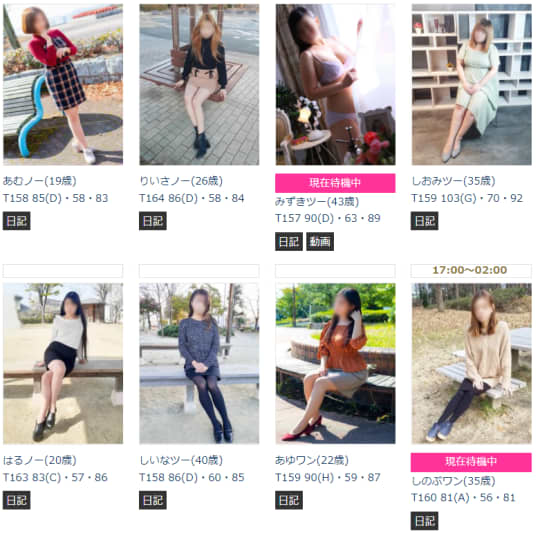Click the pink 現在待機中 banner above しのぶワン
This screenshot has height=533, width=540.
pyautogui.click(x=471, y=462)
